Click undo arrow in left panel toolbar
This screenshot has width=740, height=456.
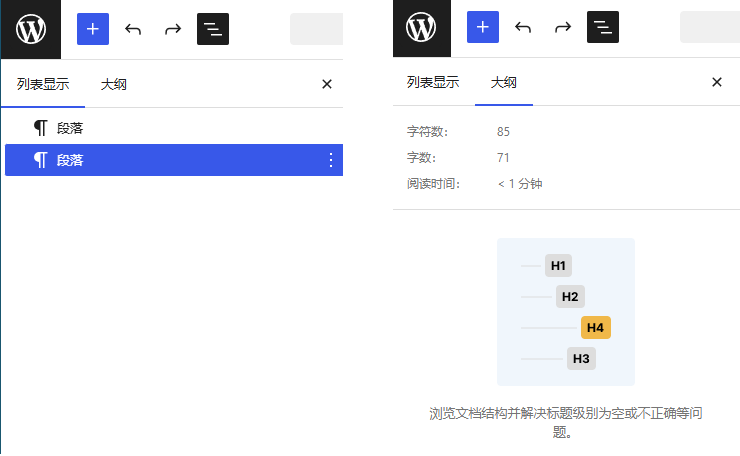pos(133,29)
